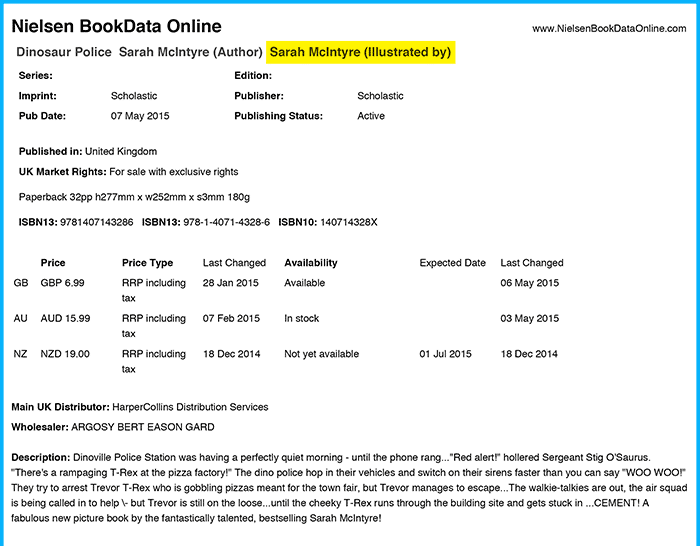Click highlighted Sarah McIntyre (Illustrated by)

click(x=360, y=52)
